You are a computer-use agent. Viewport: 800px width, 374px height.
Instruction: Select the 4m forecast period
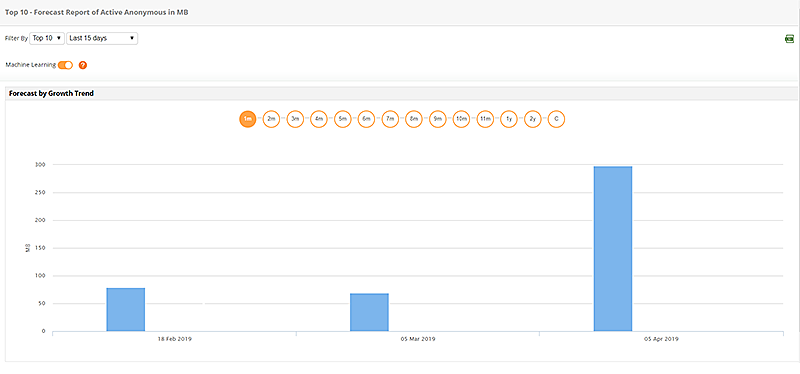point(319,119)
